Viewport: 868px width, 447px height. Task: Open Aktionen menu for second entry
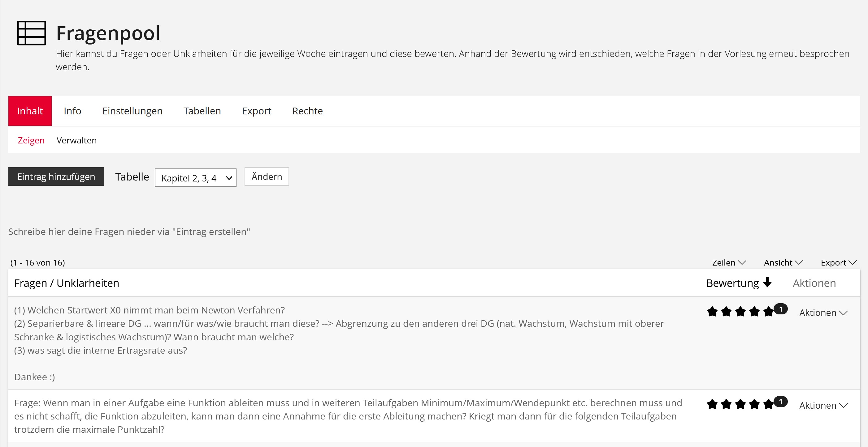[x=823, y=405]
